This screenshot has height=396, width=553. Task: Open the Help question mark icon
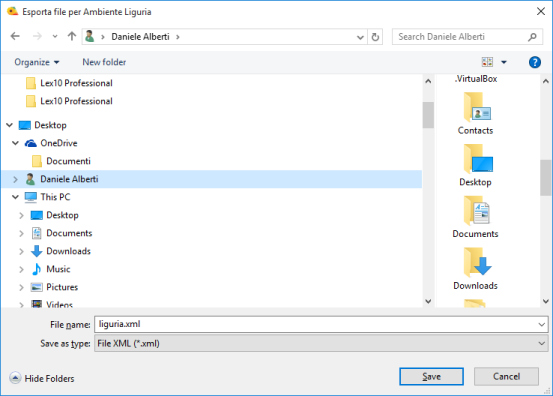(x=535, y=62)
